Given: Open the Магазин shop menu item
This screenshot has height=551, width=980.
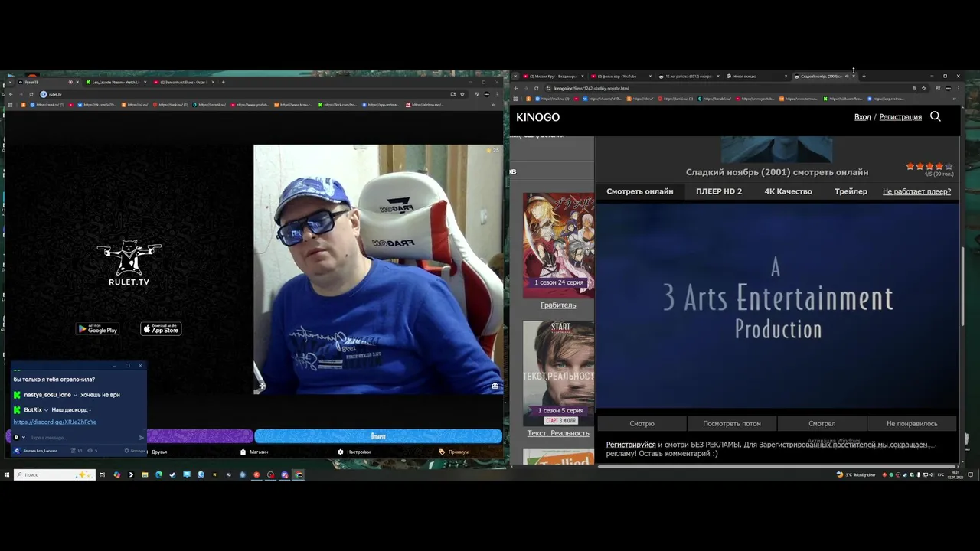Looking at the screenshot, I should pos(254,452).
